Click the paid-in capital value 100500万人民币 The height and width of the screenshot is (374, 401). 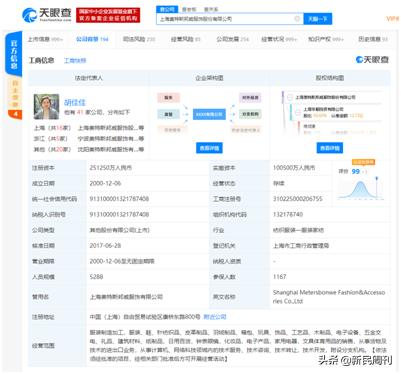tap(294, 168)
